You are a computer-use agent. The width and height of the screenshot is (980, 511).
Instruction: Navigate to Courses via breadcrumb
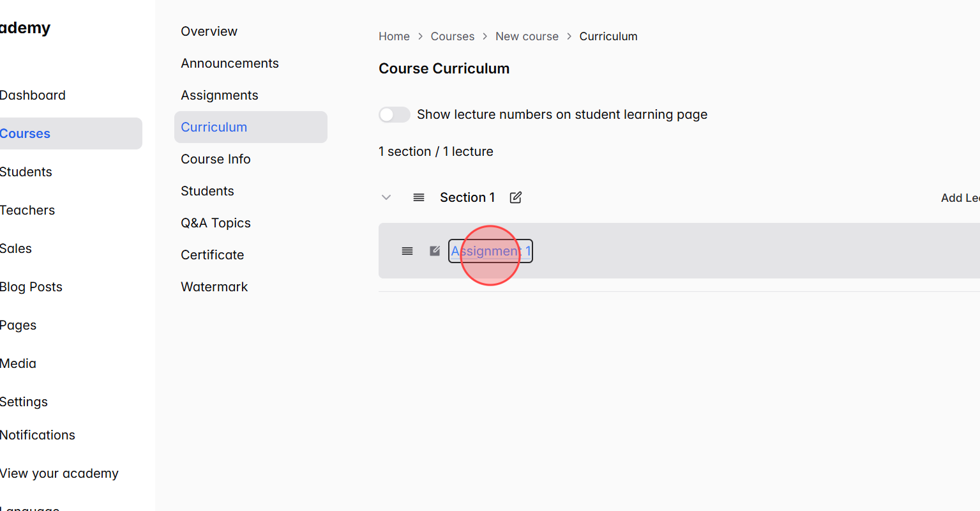click(x=452, y=36)
